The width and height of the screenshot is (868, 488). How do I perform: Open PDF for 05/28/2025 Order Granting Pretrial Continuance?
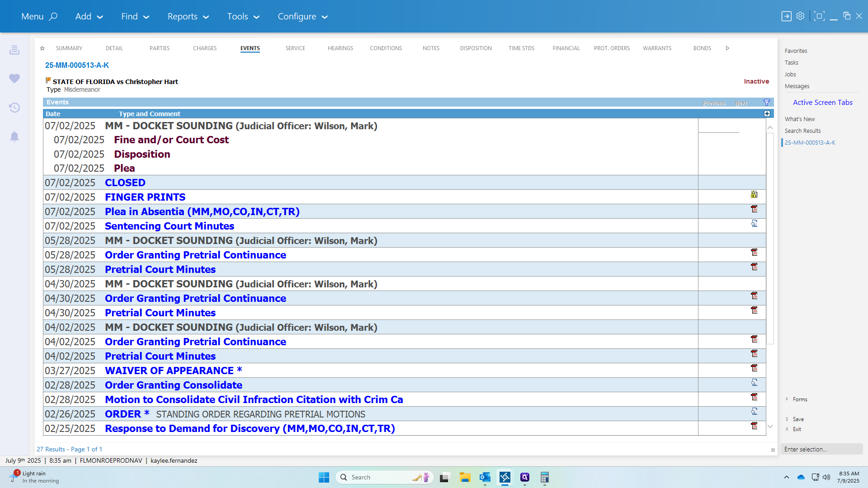[754, 252]
